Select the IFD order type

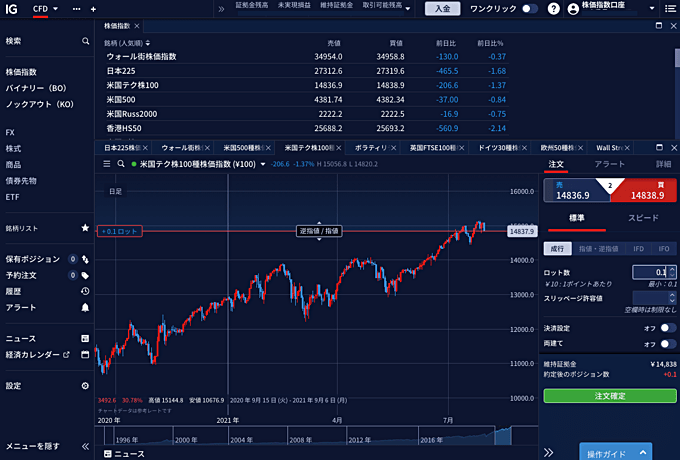[638, 249]
